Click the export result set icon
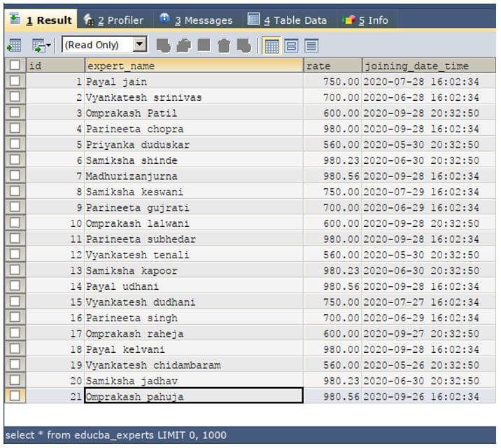The height and width of the screenshot is (448, 501). 14,45
